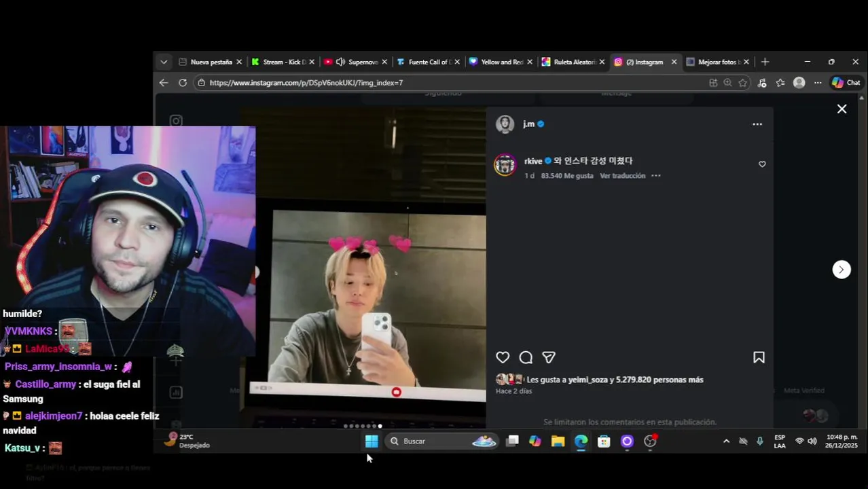Open the j.m profile picture
The width and height of the screenshot is (868, 489).
click(x=505, y=124)
